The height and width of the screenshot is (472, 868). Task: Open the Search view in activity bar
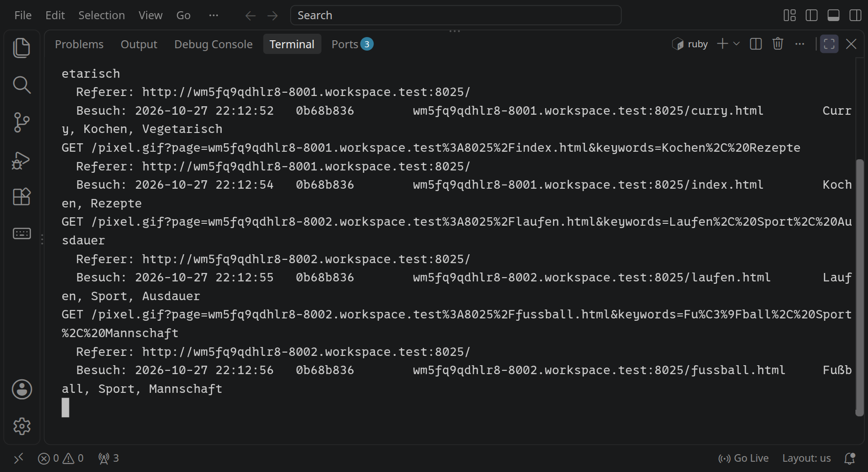(22, 85)
